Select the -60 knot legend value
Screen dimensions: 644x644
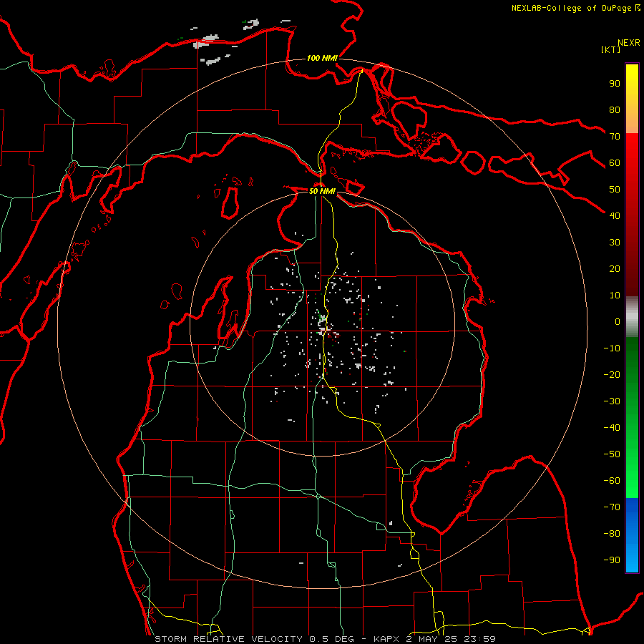(612, 481)
